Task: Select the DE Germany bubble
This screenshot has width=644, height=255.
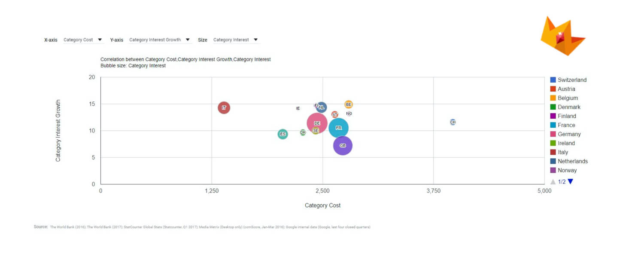Action: tap(317, 123)
